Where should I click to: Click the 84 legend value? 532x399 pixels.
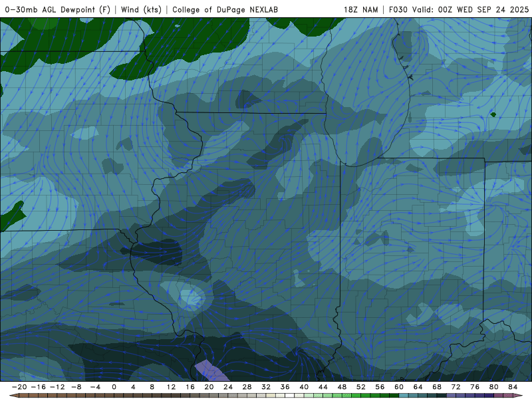click(x=513, y=387)
